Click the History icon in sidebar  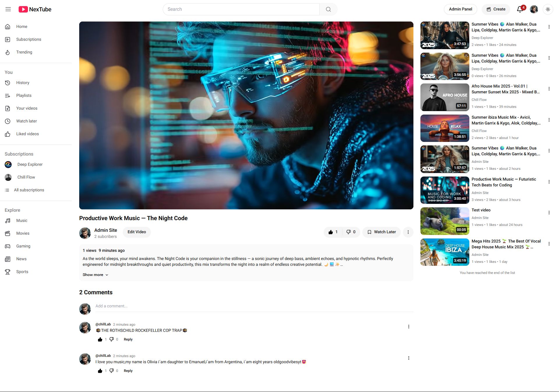tap(8, 83)
